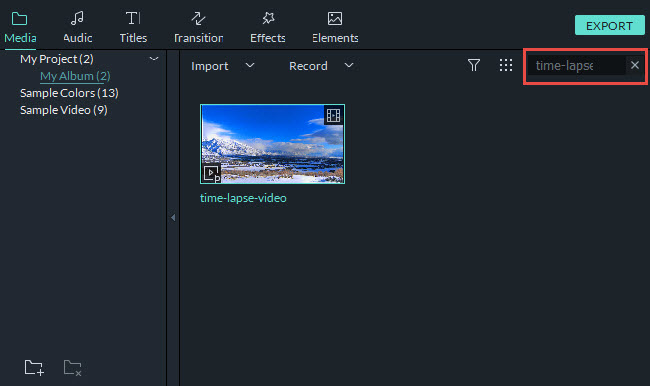Switch to the Transition tab

coord(198,28)
